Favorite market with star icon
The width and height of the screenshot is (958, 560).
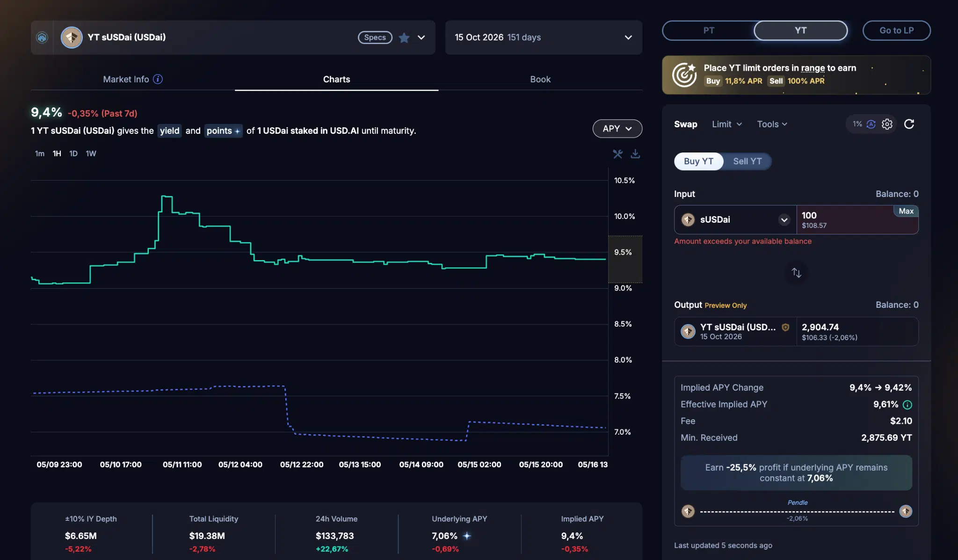click(x=404, y=37)
